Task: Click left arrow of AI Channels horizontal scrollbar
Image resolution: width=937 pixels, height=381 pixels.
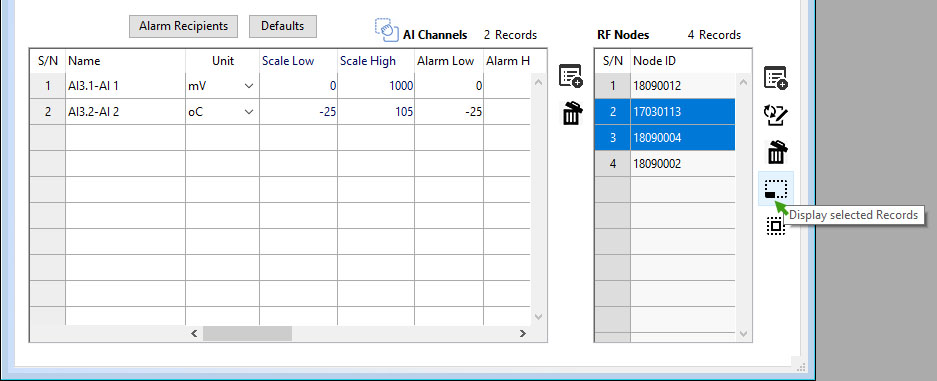Action: coord(193,333)
